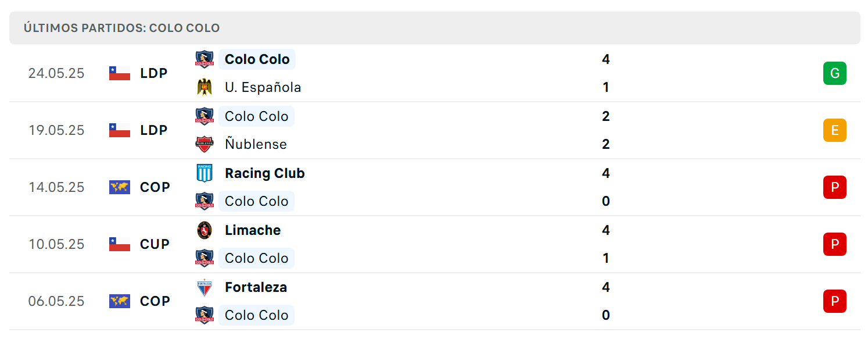The width and height of the screenshot is (868, 339).
Task: Click red P badge for Limache match
Action: (835, 244)
